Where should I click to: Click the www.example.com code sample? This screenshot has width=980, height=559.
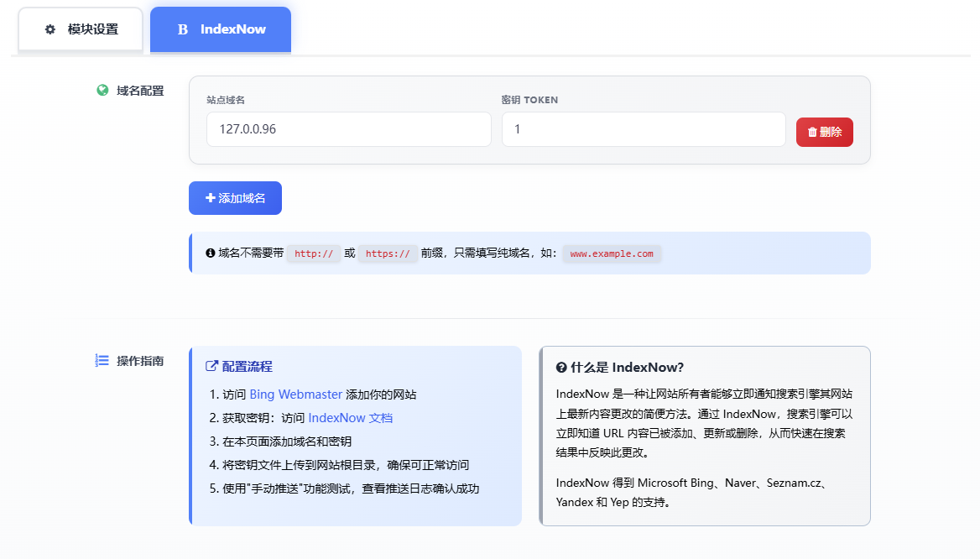pyautogui.click(x=612, y=253)
